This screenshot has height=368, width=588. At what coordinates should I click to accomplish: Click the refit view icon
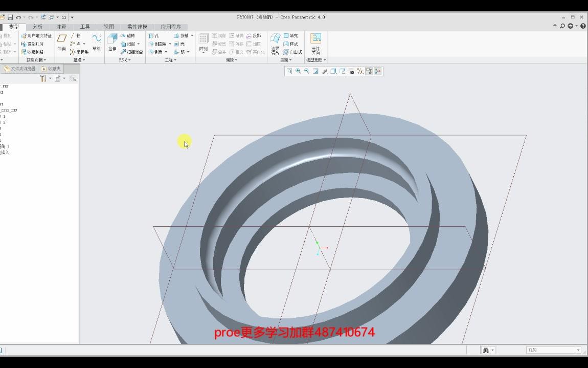289,71
